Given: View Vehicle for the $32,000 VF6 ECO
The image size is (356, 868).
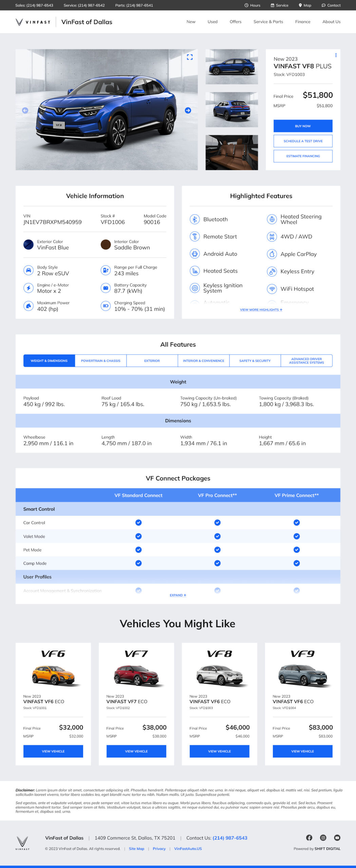Looking at the screenshot, I should tap(53, 751).
